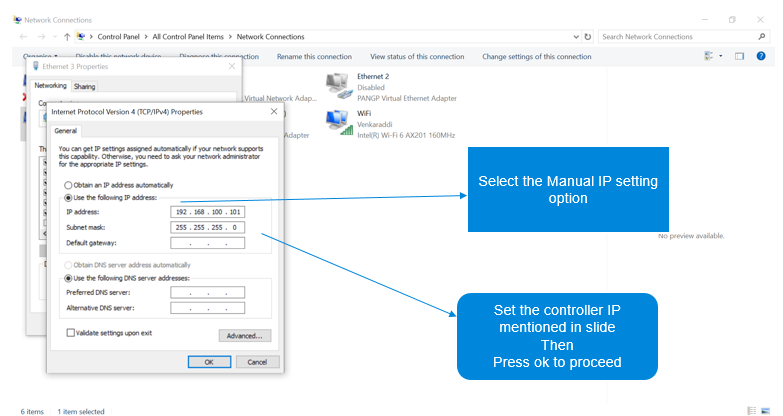Click the Forward navigation arrow
Image resolution: width=783 pixels, height=416 pixels.
[41, 36]
